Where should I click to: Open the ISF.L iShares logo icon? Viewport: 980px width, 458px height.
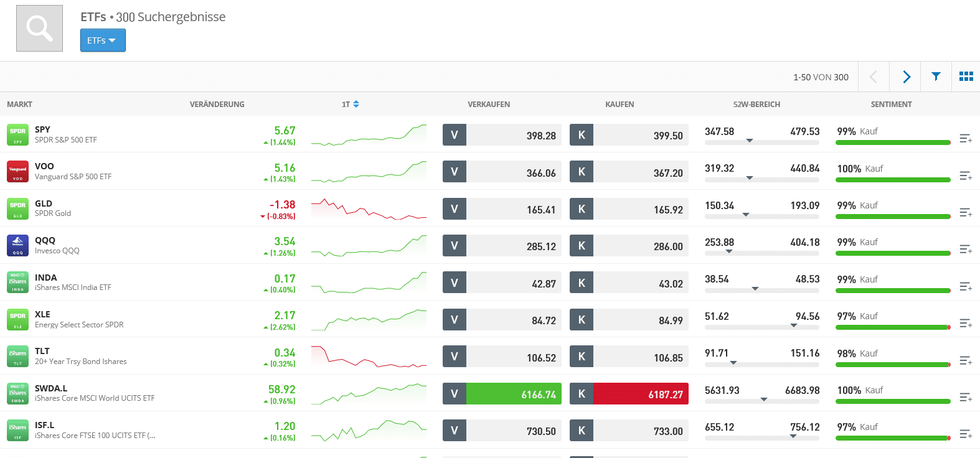[x=17, y=431]
